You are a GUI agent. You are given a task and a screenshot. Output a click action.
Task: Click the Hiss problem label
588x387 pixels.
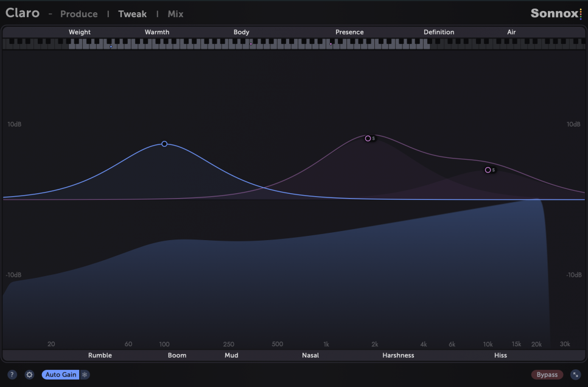(x=500, y=355)
